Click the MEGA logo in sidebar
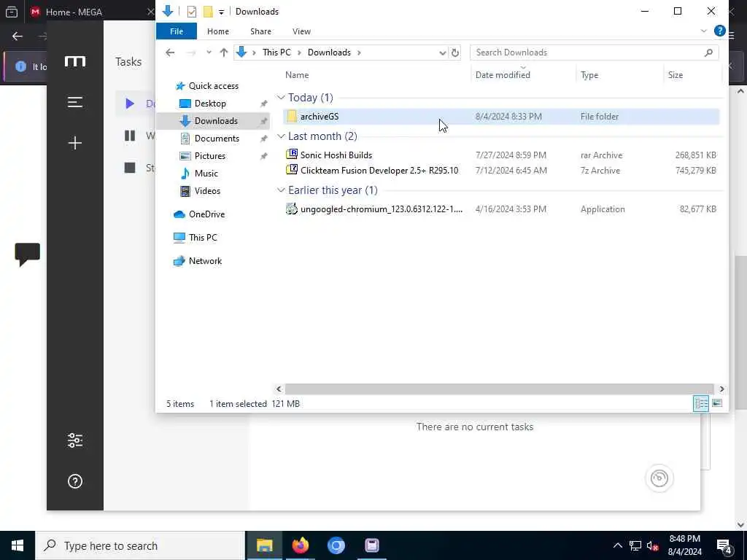747x560 pixels. coord(75,61)
